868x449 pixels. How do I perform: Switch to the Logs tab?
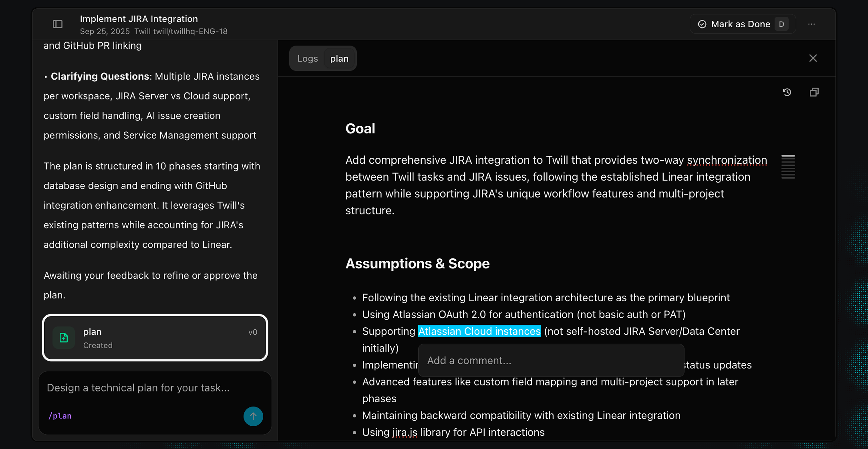(x=307, y=58)
